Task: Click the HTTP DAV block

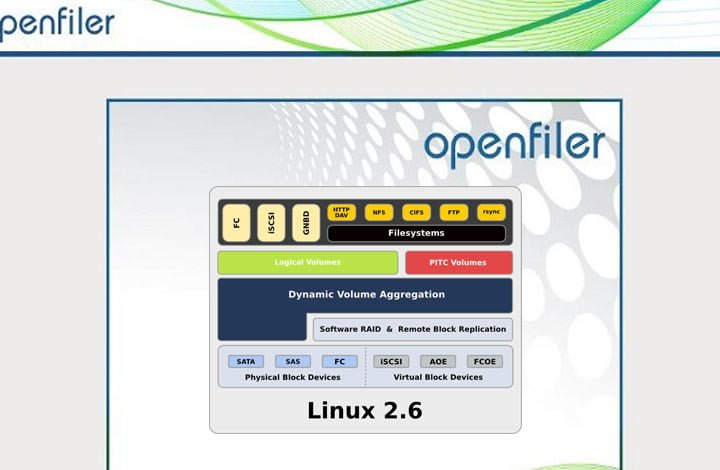Action: (x=342, y=213)
